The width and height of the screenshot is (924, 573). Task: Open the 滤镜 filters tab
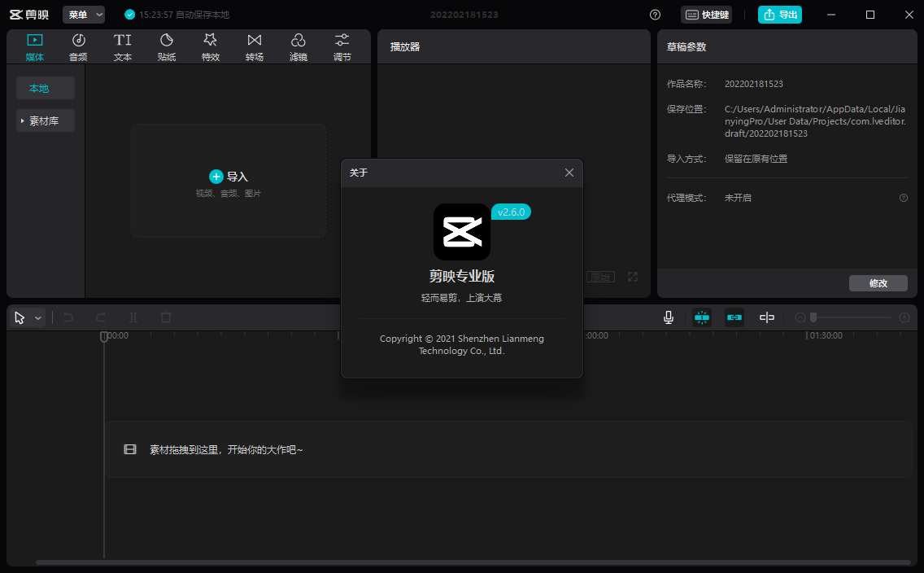299,47
